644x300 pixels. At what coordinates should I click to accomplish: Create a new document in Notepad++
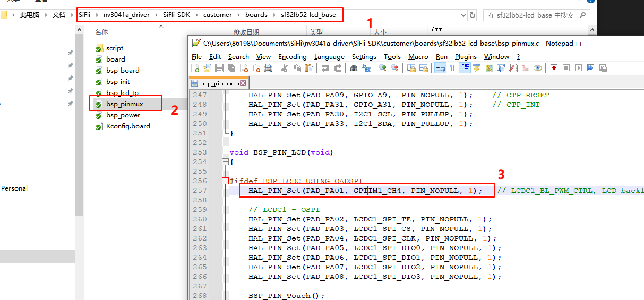click(x=195, y=68)
